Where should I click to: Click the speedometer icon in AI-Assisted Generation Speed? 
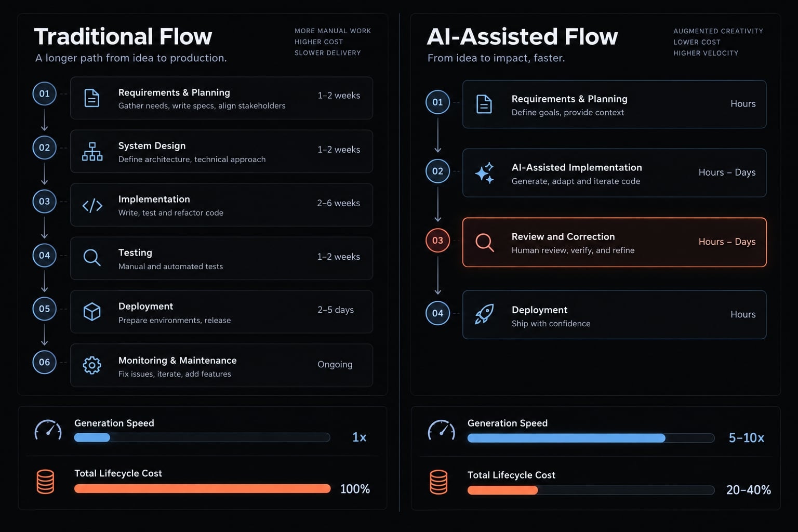(441, 430)
